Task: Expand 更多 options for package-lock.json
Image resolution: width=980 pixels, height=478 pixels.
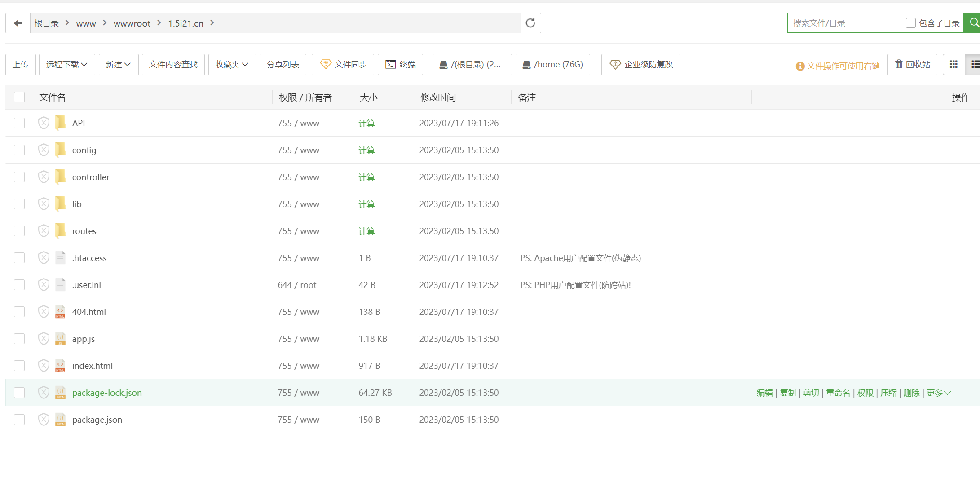Action: [939, 393]
